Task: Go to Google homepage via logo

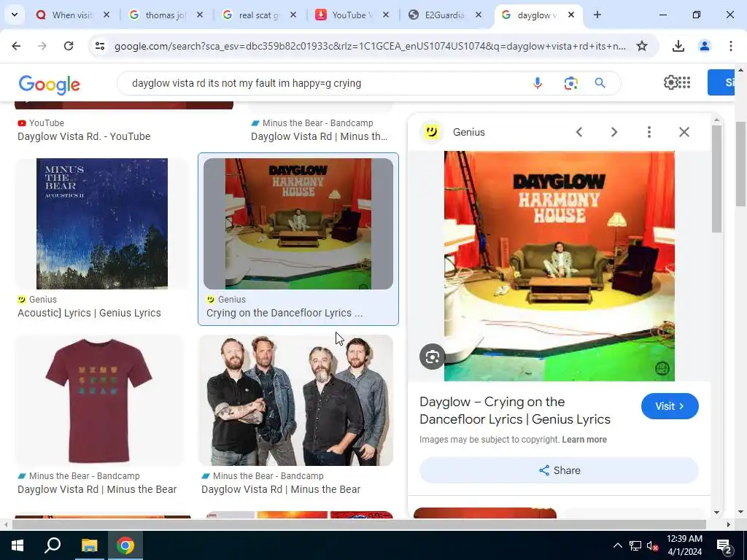Action: point(50,85)
